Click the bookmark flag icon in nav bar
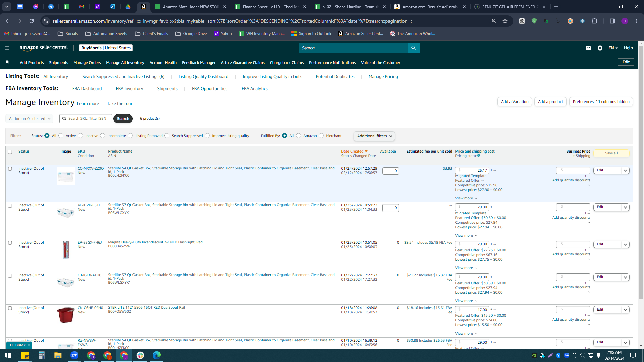644x362 pixels. [7, 62]
